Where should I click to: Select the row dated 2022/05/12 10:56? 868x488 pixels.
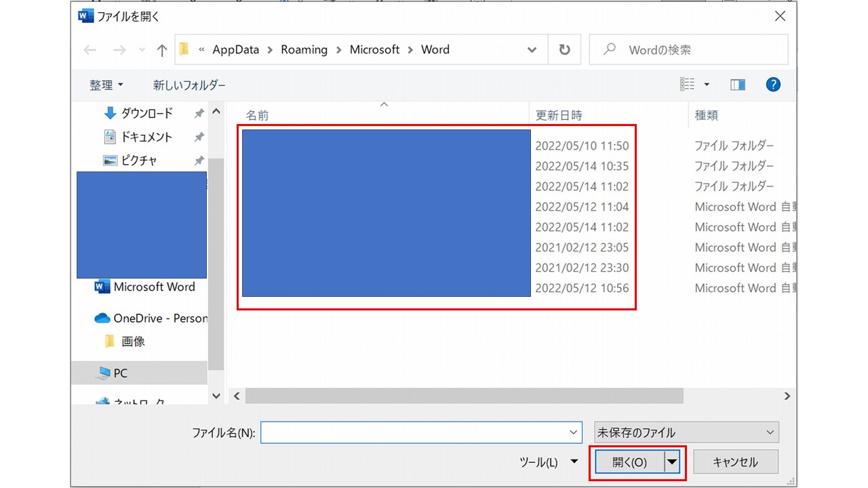tap(519, 288)
